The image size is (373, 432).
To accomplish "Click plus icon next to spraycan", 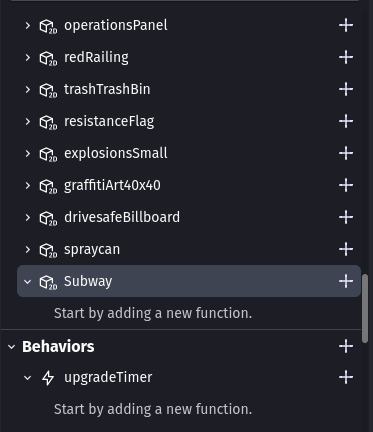I will [x=346, y=249].
